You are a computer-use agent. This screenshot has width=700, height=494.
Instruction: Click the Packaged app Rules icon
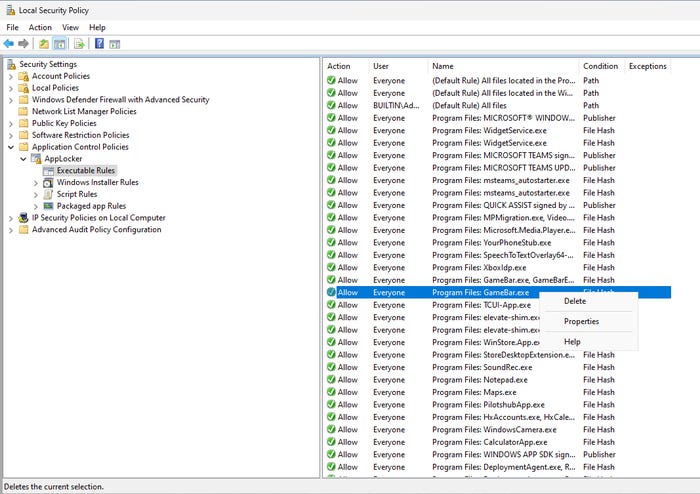(x=48, y=206)
